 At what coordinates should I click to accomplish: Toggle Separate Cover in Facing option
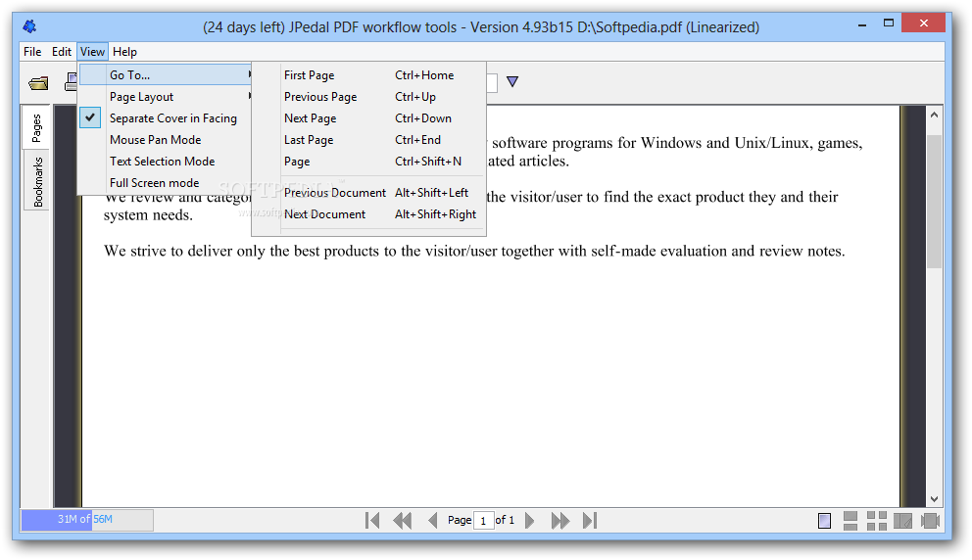pyautogui.click(x=166, y=118)
